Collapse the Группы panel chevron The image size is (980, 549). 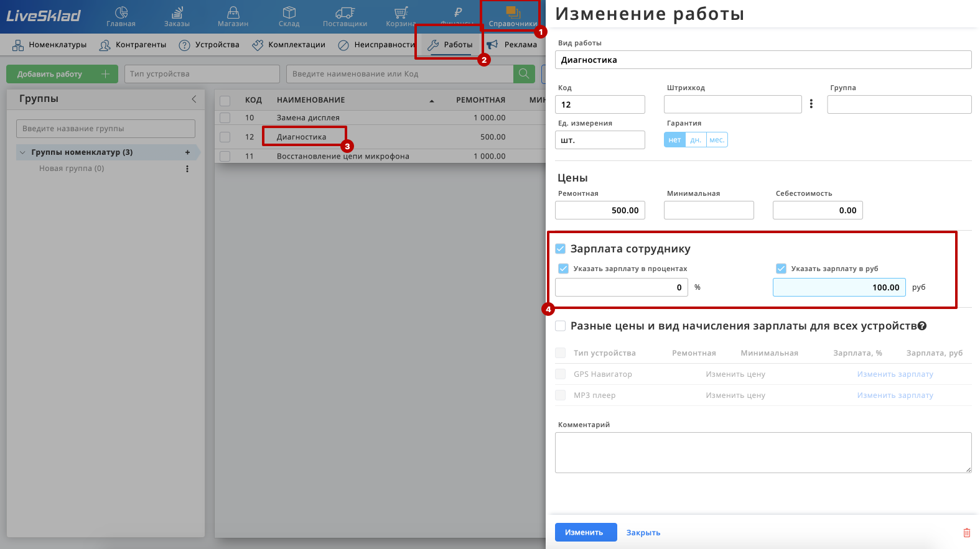pyautogui.click(x=194, y=99)
